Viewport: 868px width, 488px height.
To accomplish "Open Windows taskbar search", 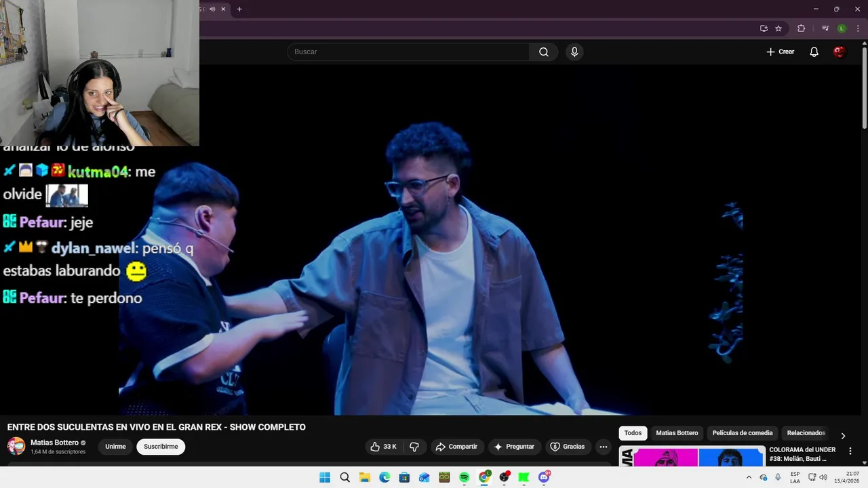I will point(344,477).
